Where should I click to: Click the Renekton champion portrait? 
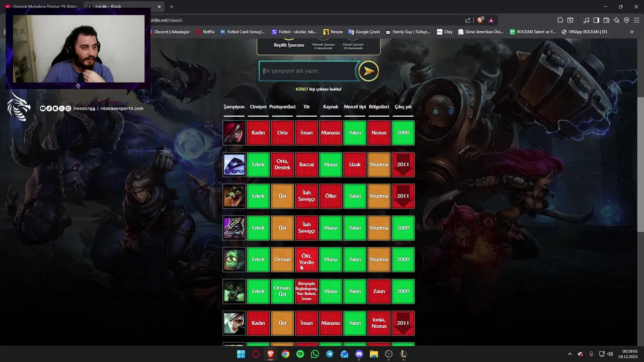[234, 196]
